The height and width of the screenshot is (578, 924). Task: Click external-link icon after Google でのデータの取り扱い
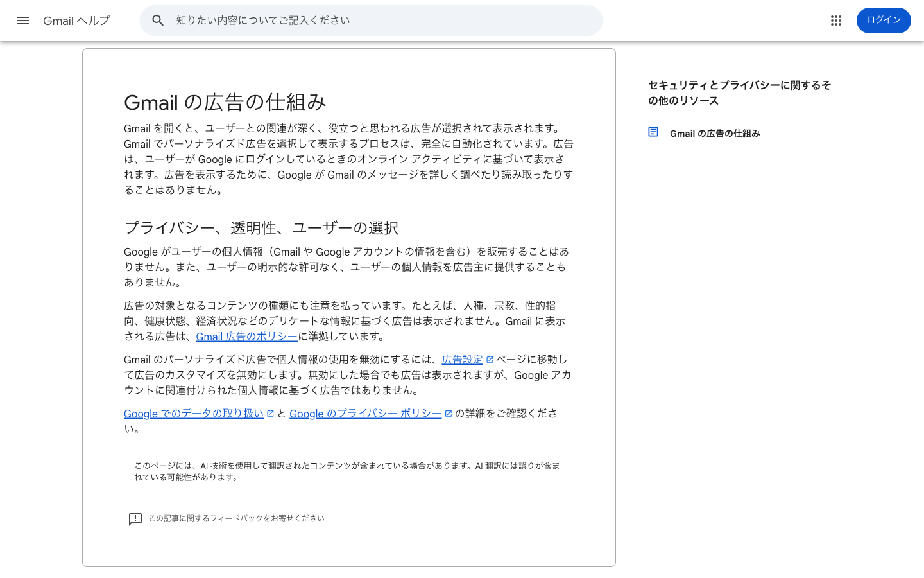coord(270,414)
